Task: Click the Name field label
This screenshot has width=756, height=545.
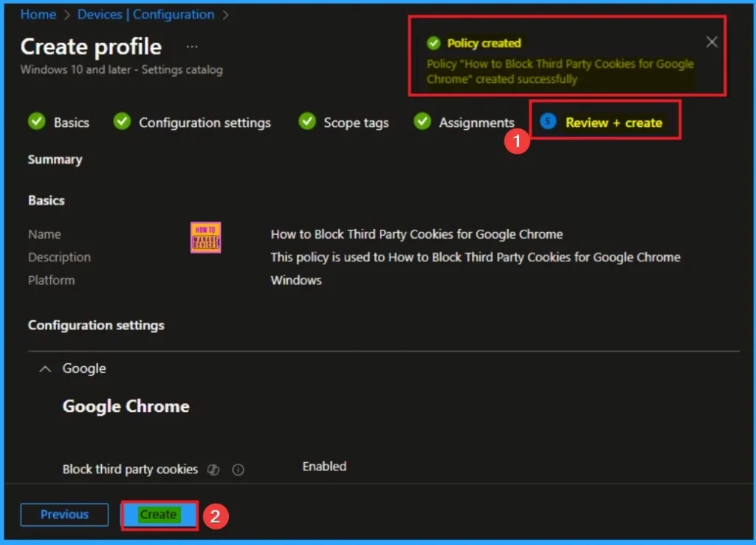Action: [x=44, y=234]
